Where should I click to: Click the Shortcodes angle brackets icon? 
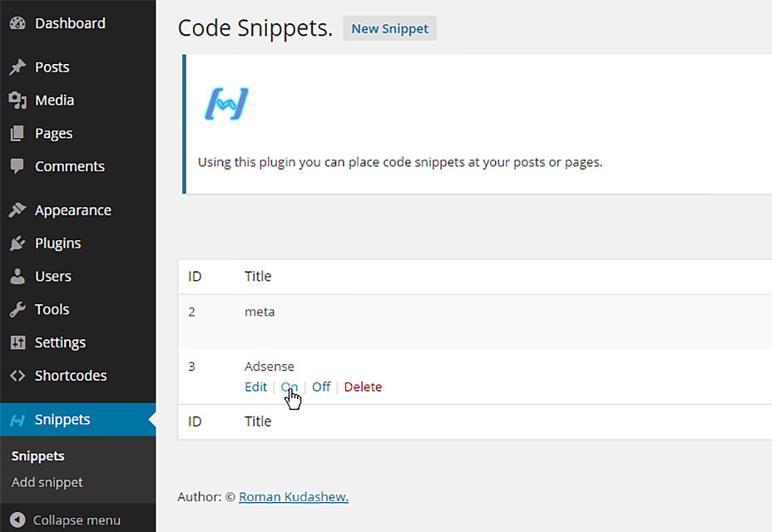[x=17, y=376]
